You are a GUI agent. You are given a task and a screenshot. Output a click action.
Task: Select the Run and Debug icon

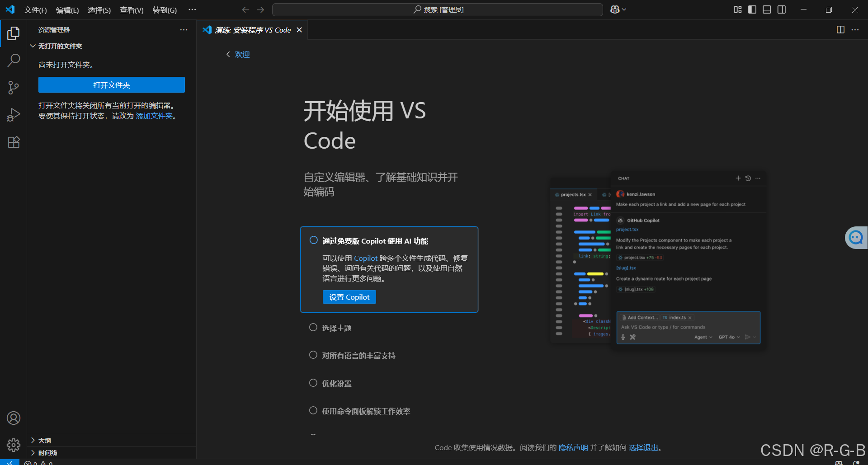coord(14,115)
